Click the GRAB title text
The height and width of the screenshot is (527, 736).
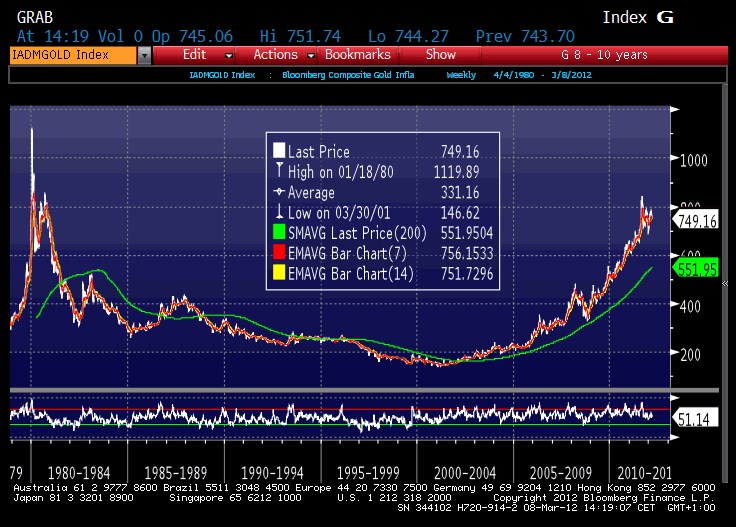point(35,17)
